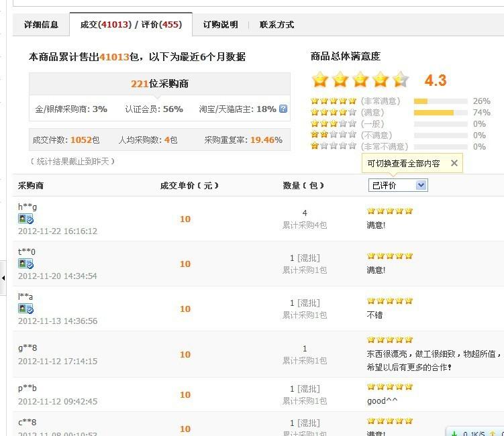The height and width of the screenshot is (436, 504).
Task: Click buyer name g**8
Action: pos(28,348)
